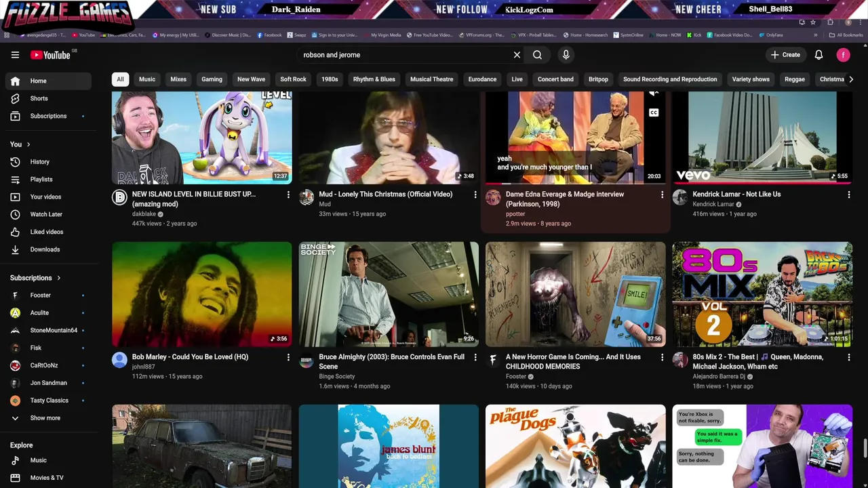
Task: Click in the search input field
Action: coord(403,55)
